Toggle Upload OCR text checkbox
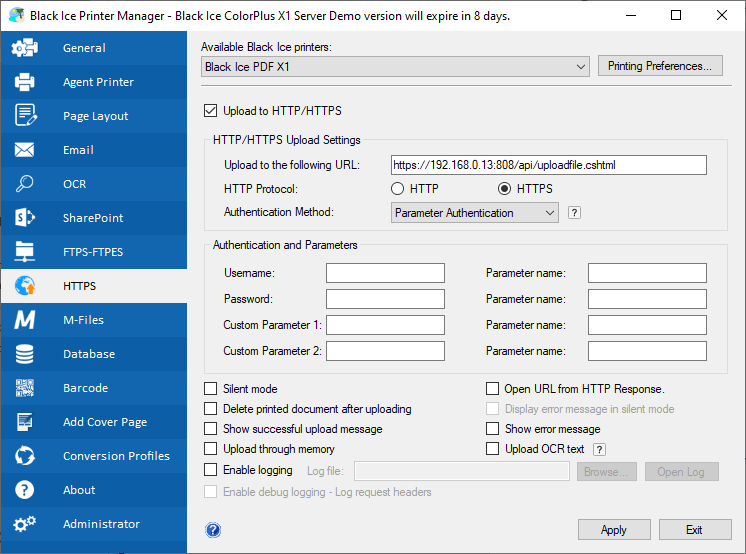Viewport: 746px width, 554px height. (x=492, y=449)
